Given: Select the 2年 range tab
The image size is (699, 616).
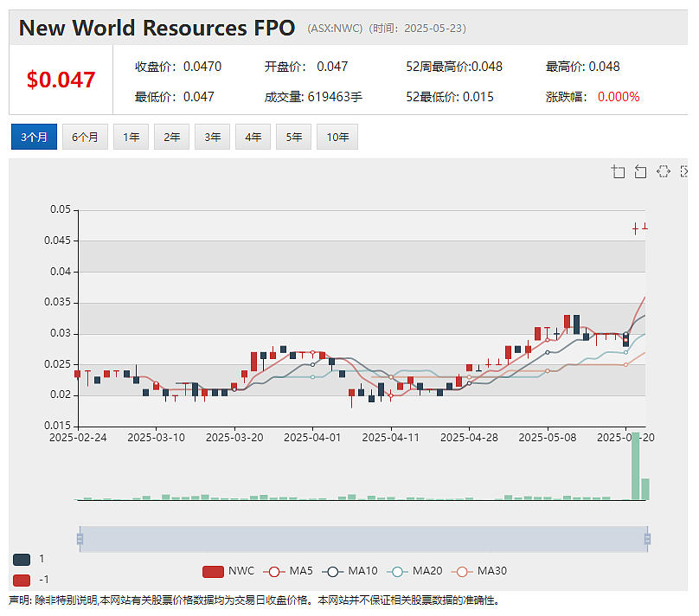Looking at the screenshot, I should coord(171,137).
